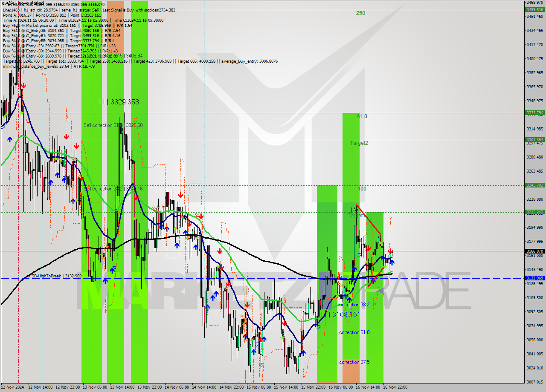
Task: Select the blue correction 61.8 label
Action: tap(354, 332)
